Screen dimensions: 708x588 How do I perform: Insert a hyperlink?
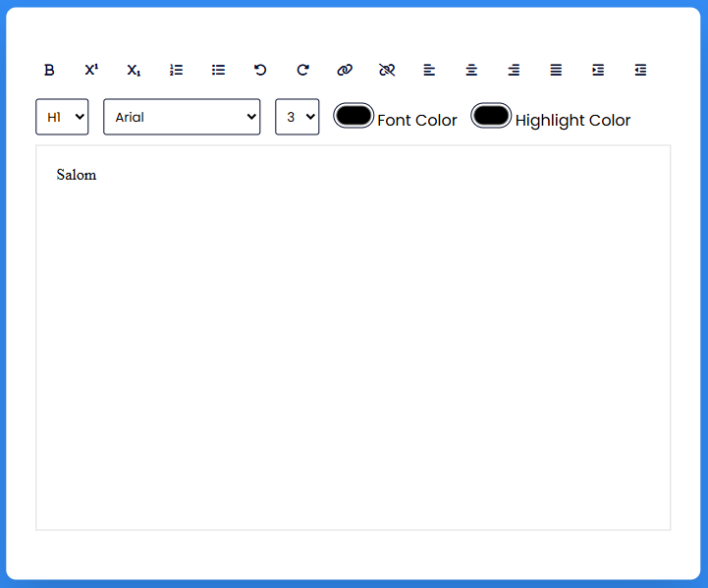345,70
